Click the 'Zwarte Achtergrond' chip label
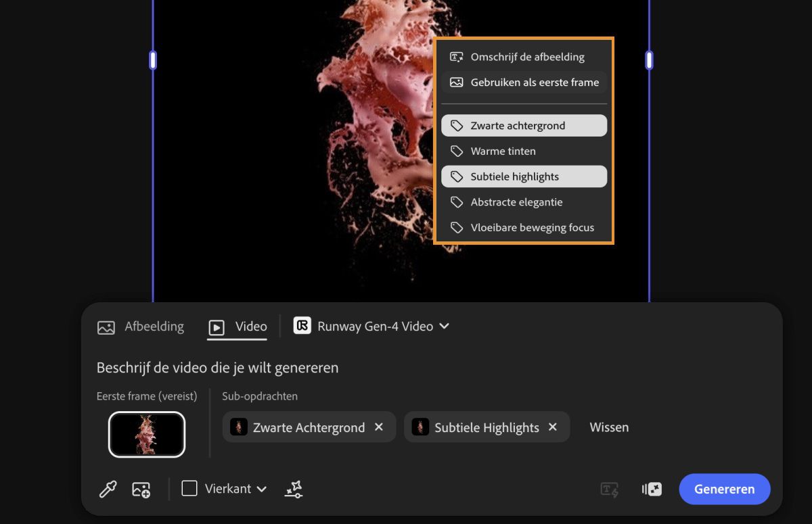The image size is (812, 524). (x=309, y=427)
